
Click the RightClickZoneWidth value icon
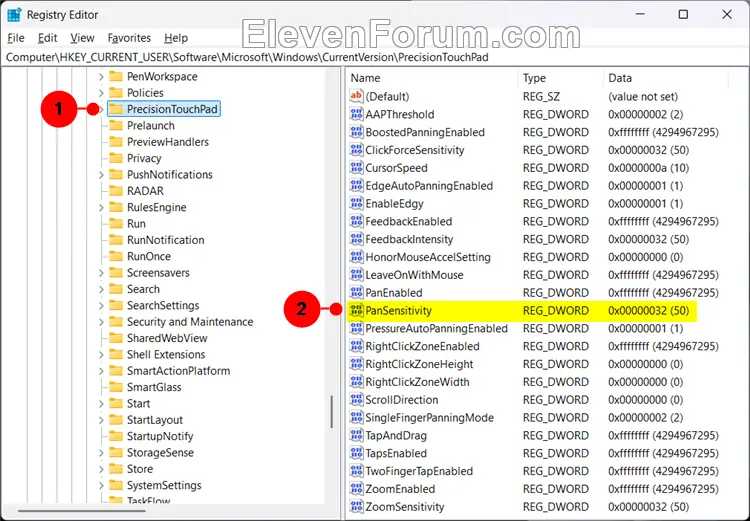click(x=356, y=382)
